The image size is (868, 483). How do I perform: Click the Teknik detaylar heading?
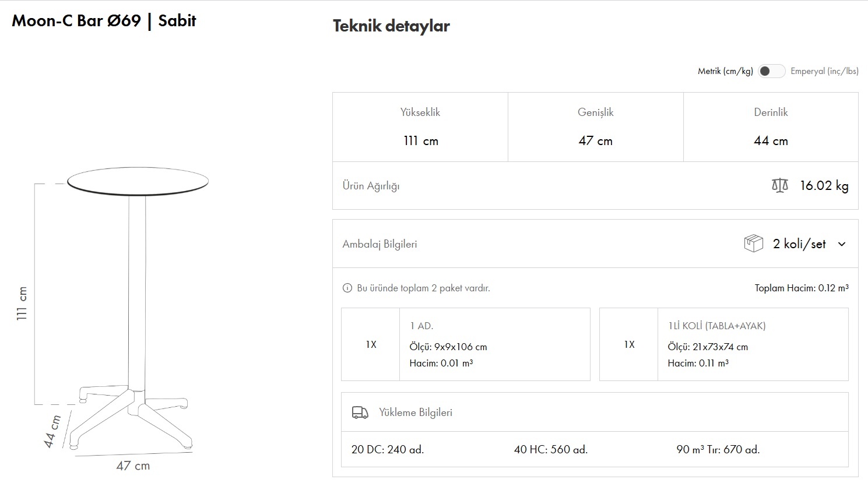click(x=391, y=26)
